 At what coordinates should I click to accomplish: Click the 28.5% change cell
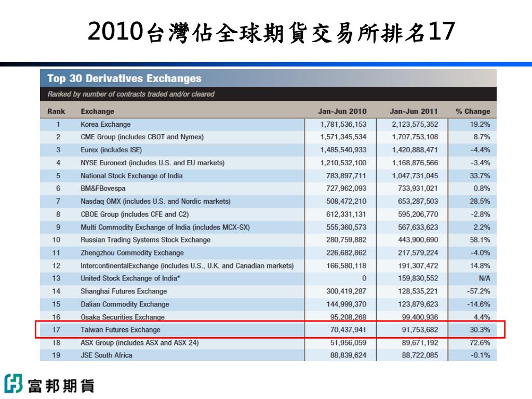coord(480,201)
